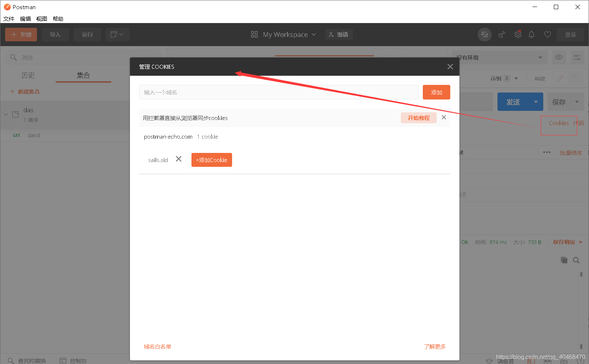Click the 保存 save button

(559, 102)
